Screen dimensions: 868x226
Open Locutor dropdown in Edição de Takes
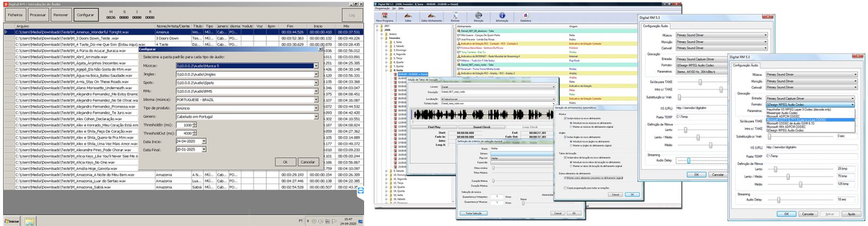(553, 87)
